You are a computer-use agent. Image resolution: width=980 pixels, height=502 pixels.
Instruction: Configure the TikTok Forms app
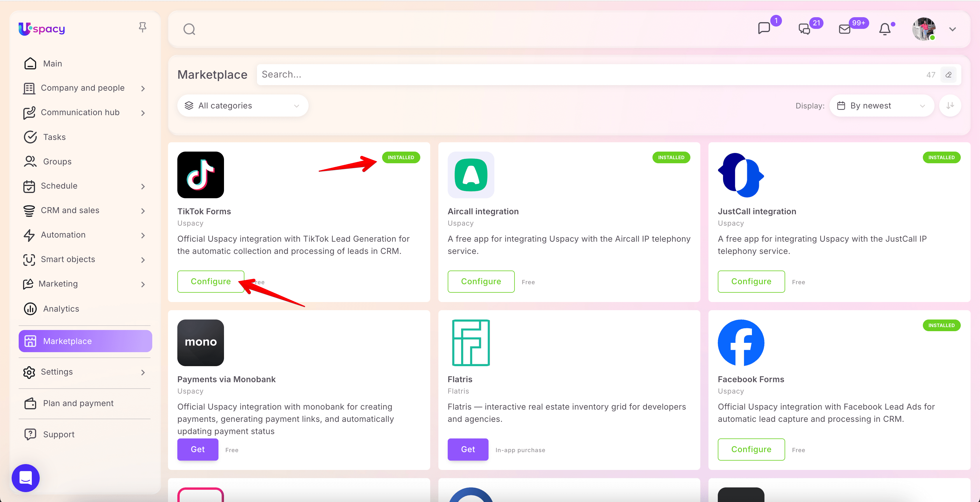tap(211, 281)
